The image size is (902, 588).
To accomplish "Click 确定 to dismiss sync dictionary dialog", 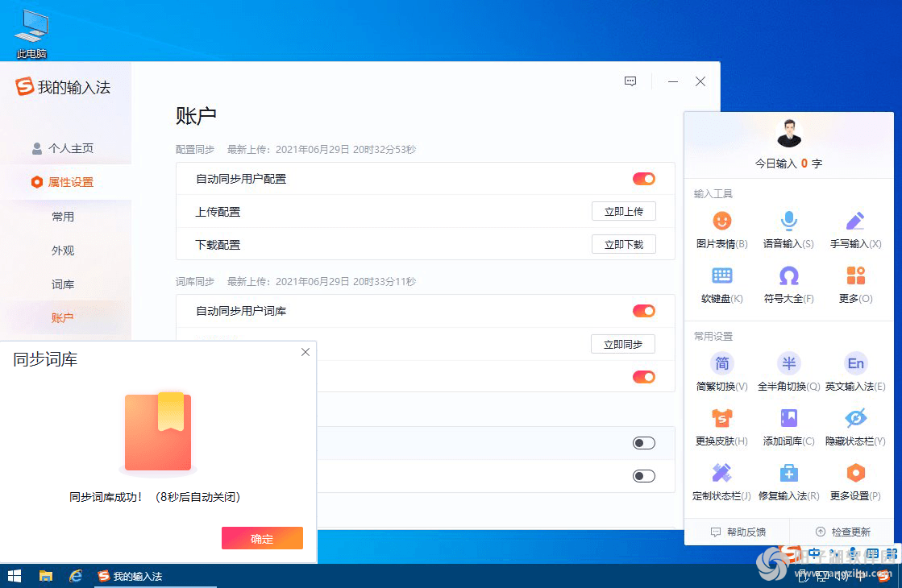I will 262,538.
